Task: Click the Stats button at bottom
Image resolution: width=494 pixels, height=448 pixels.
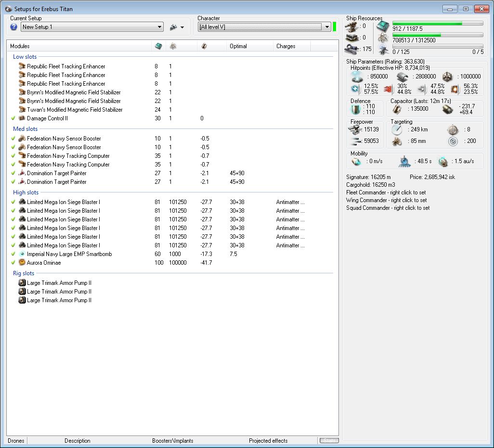Action: pyautogui.click(x=329, y=440)
